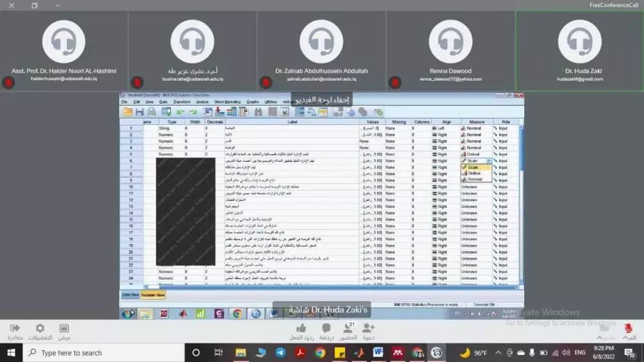Select Ordinal from the Measure dropdown list
The height and width of the screenshot is (362, 644).
tap(475, 173)
